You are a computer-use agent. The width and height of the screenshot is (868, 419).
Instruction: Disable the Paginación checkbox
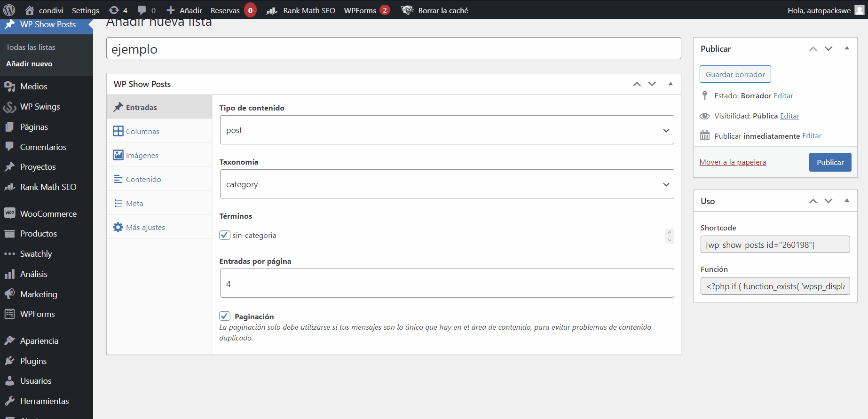click(225, 316)
